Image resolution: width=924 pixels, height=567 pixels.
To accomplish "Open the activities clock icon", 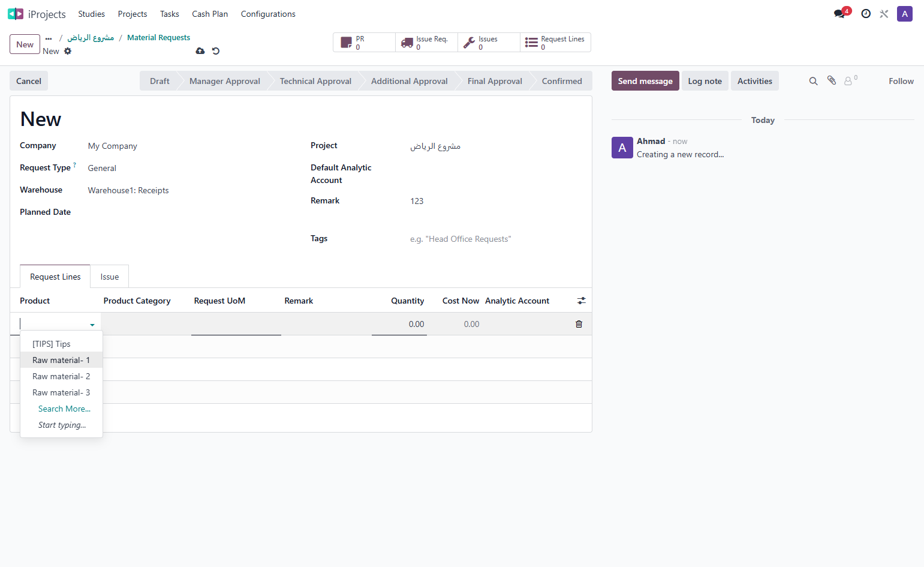I will pos(866,14).
